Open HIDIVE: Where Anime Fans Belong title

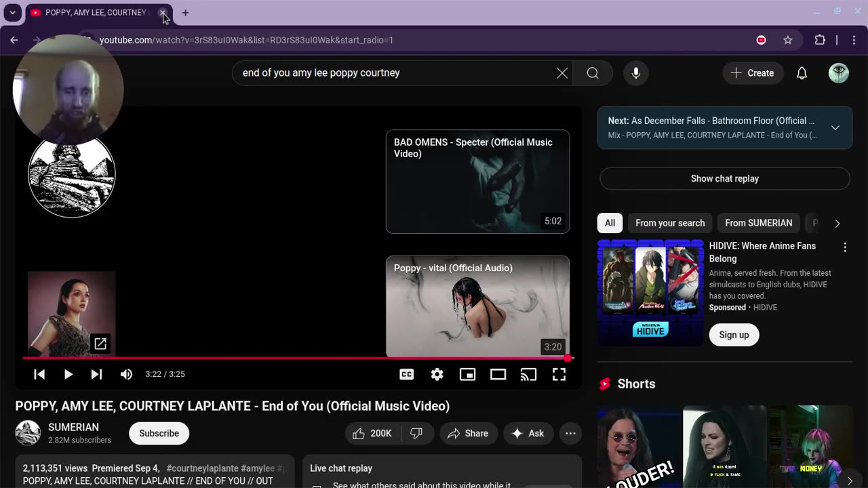(x=762, y=252)
